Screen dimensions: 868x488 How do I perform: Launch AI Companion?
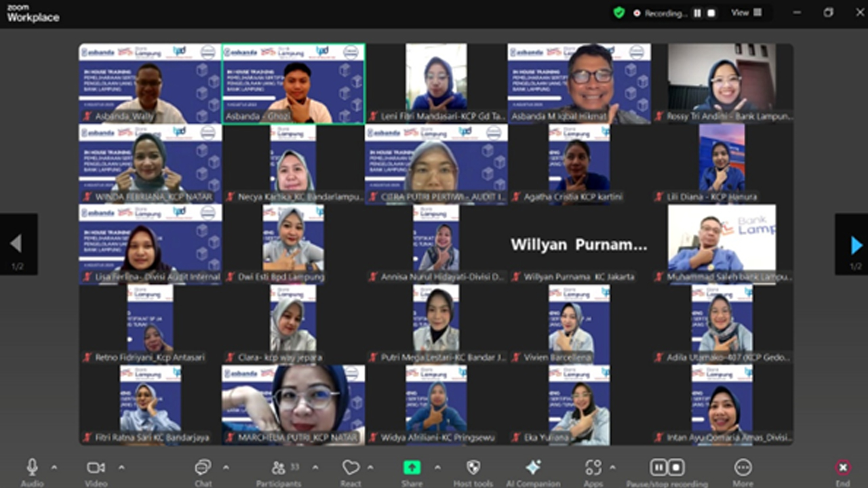[534, 468]
